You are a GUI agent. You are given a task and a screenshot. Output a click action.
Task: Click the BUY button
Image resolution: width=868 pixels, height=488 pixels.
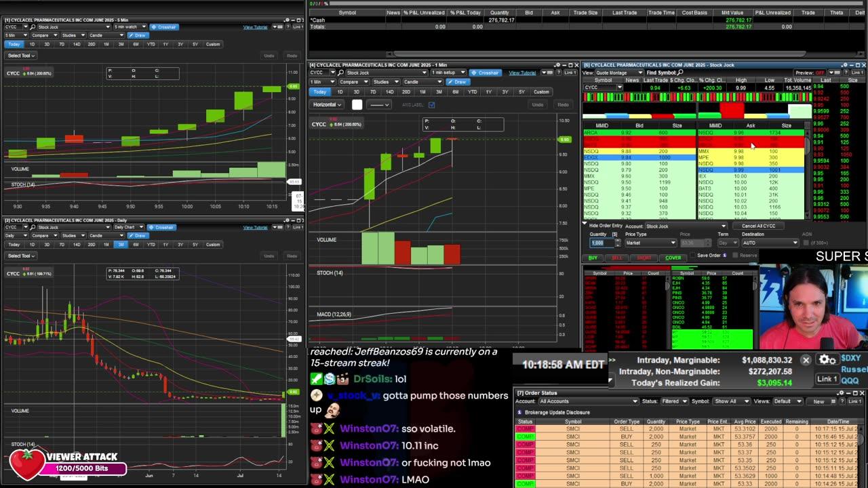[x=593, y=258]
